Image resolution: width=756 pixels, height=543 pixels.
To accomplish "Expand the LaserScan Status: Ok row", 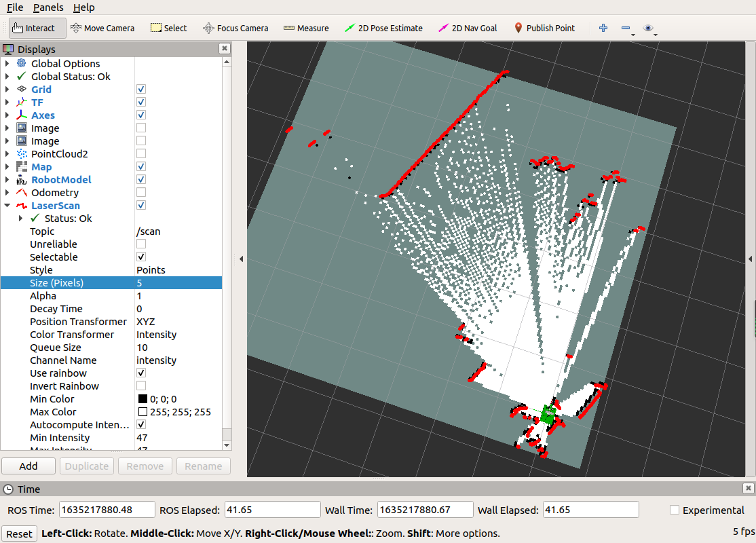I will (20, 218).
